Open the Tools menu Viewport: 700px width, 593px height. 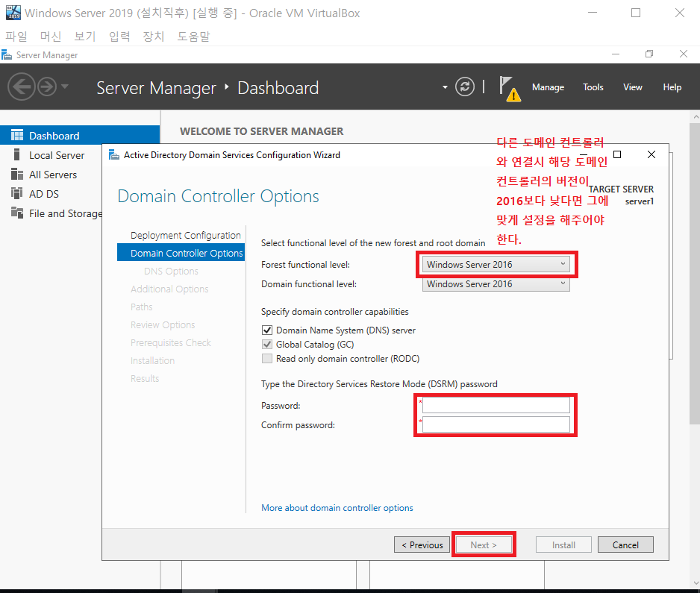pos(593,87)
